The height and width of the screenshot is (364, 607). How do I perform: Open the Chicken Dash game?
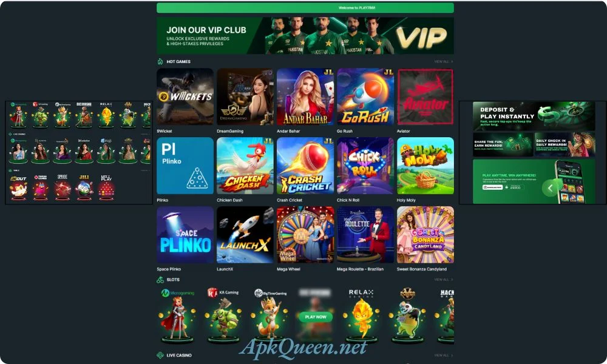coord(245,166)
